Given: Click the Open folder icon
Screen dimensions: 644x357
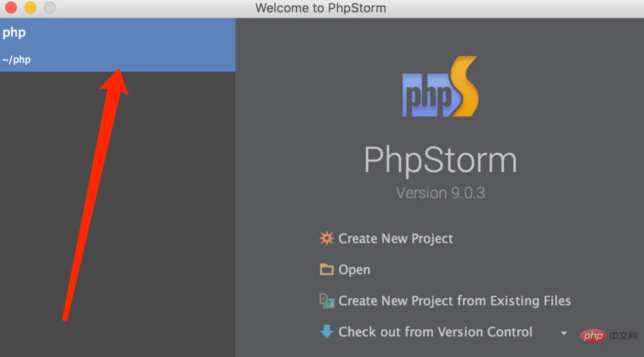Looking at the screenshot, I should 326,270.
